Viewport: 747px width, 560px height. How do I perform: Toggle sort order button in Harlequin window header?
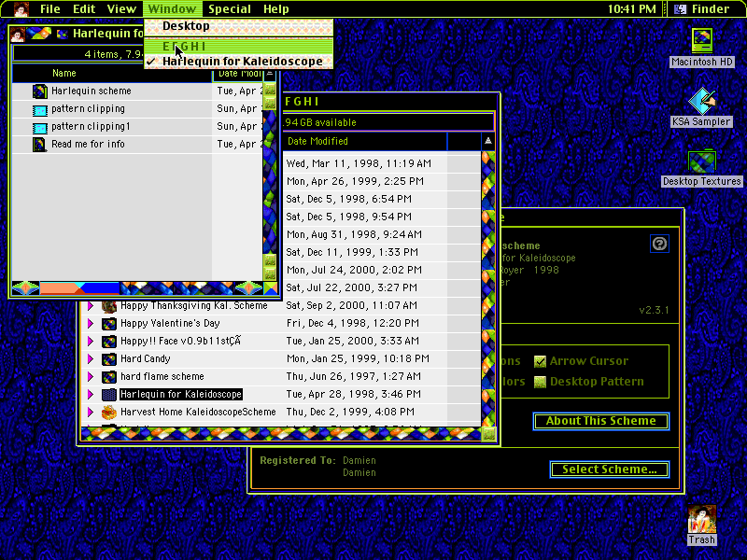click(270, 74)
